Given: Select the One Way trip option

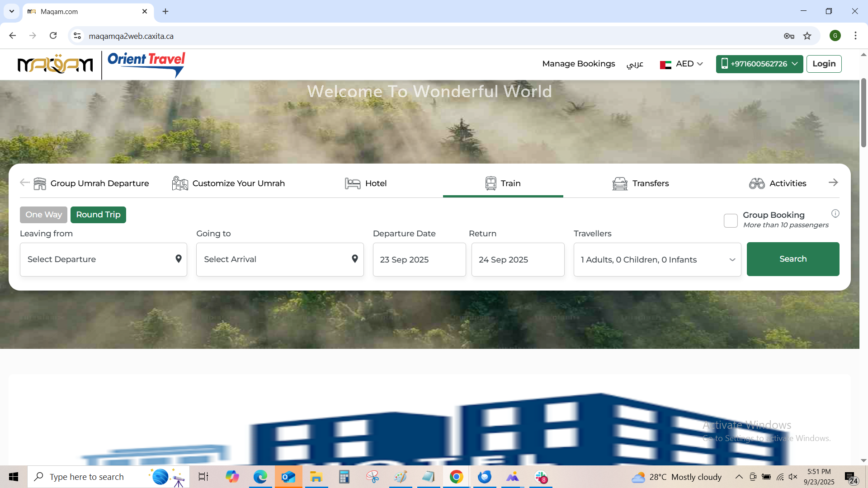Looking at the screenshot, I should (x=43, y=215).
